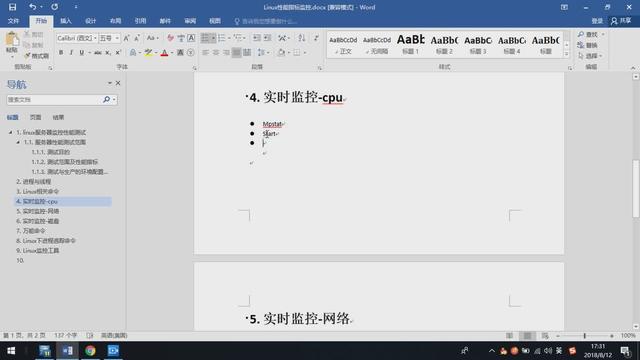Switch to the 设计 (Design) tab
The image size is (640, 360).
pyautogui.click(x=91, y=21)
